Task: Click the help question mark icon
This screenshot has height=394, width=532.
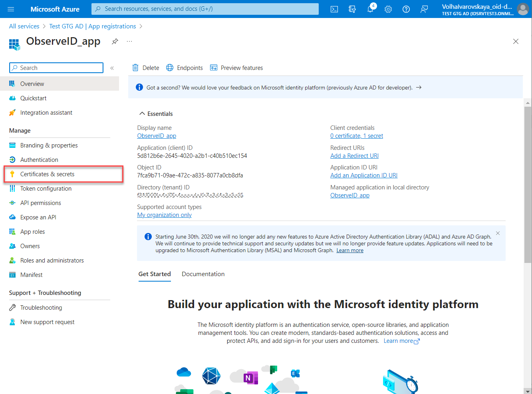Action: pos(406,9)
